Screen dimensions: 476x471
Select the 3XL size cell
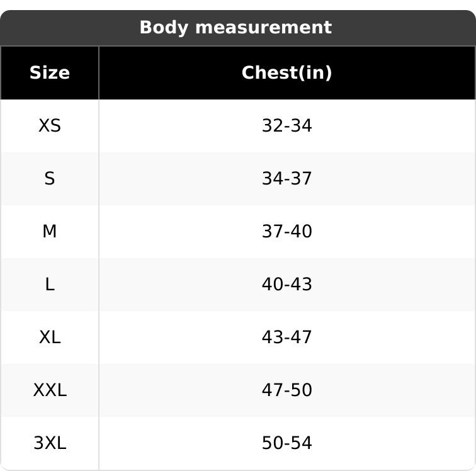(50, 443)
